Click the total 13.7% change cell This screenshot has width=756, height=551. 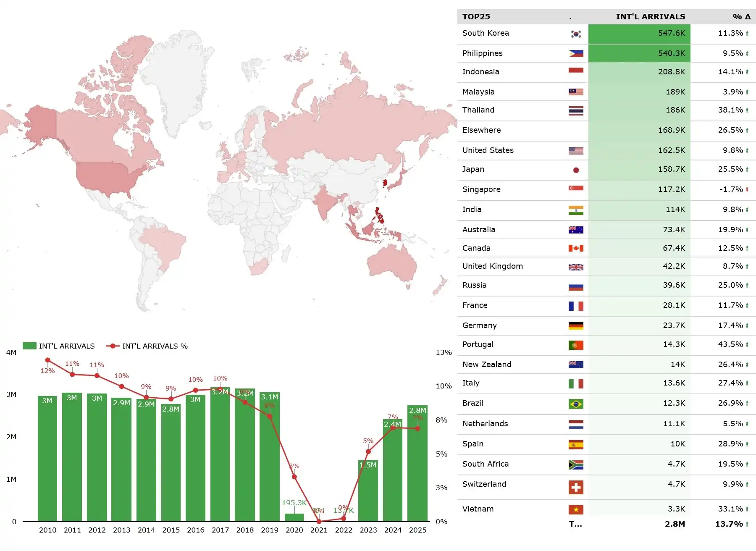click(729, 524)
